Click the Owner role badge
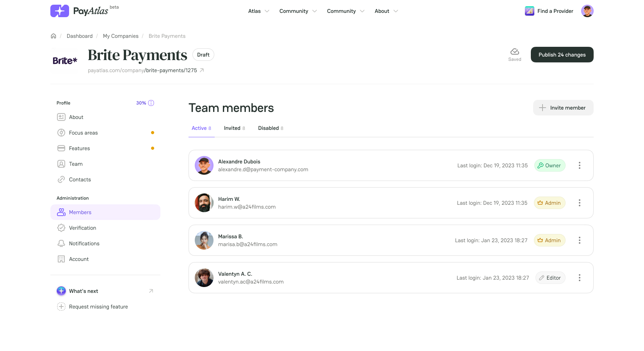This screenshot has width=644, height=351. [550, 165]
